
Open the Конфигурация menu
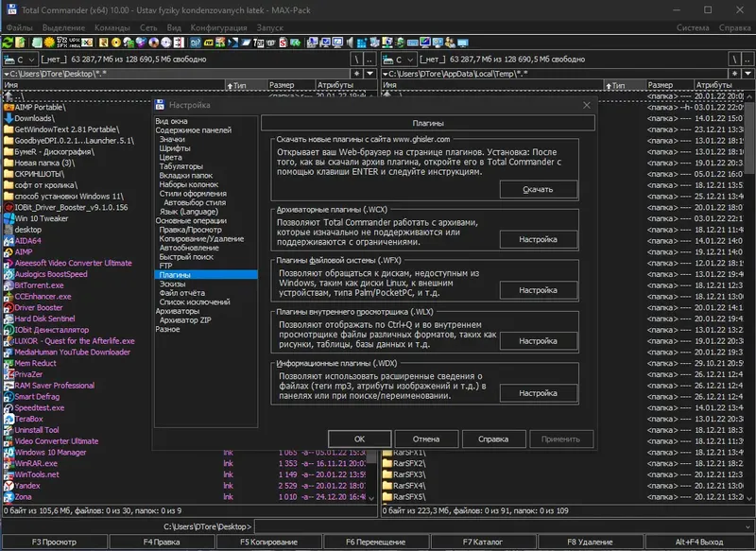click(x=217, y=28)
